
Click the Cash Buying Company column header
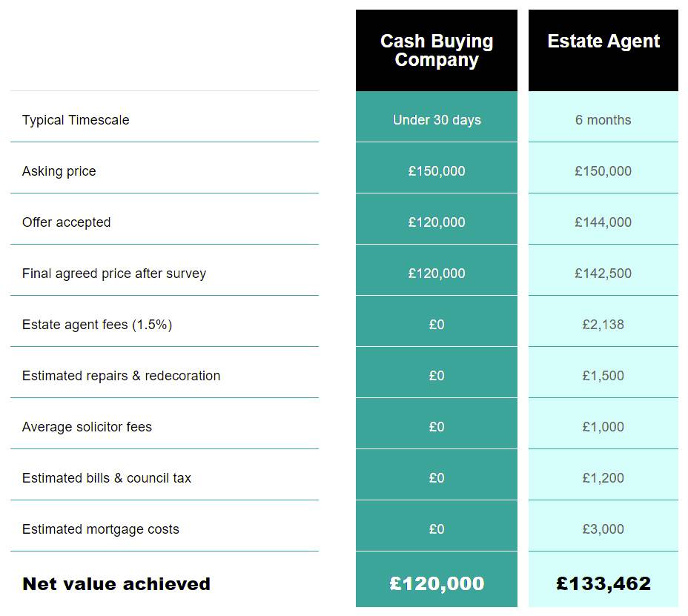[437, 51]
